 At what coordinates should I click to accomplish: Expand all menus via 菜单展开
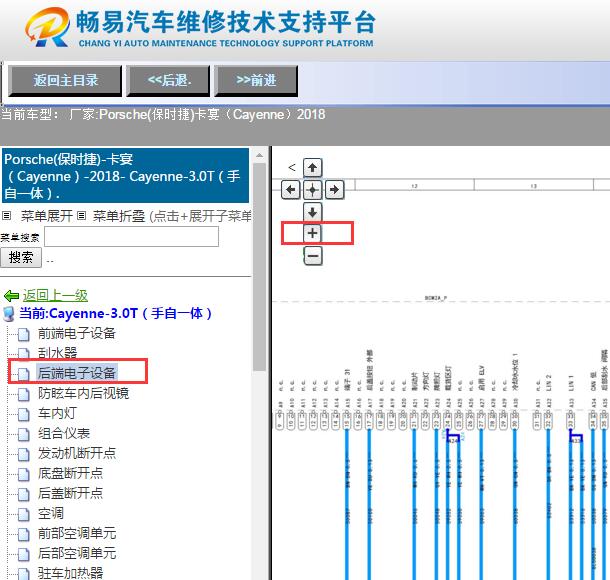click(47, 216)
